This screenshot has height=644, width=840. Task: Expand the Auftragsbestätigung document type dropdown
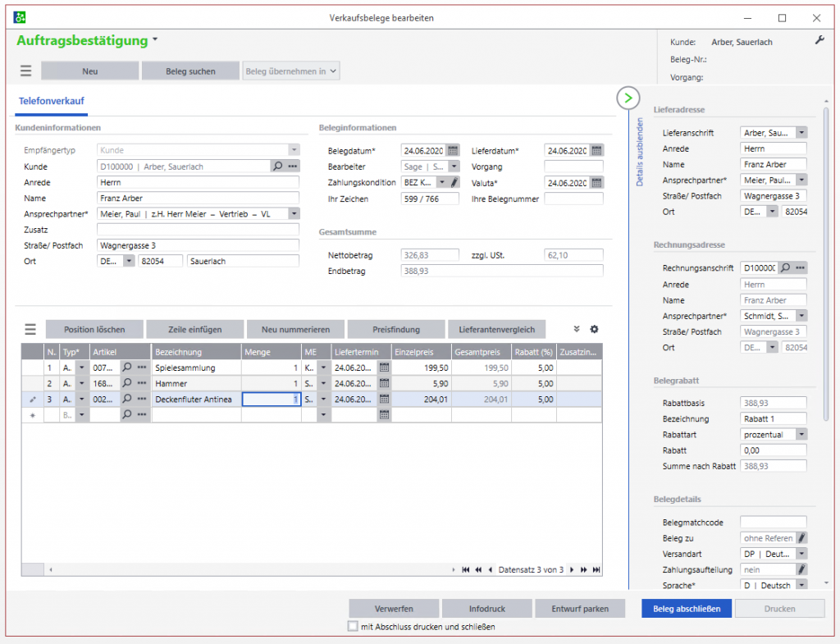click(155, 40)
